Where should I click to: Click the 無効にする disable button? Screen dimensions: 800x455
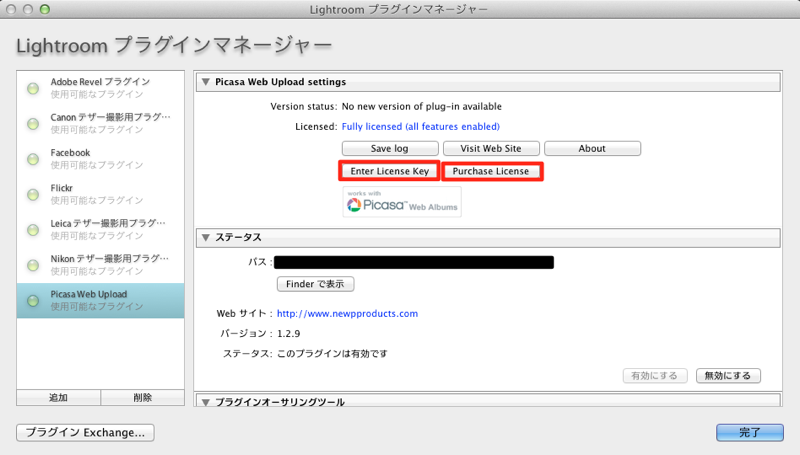728,376
